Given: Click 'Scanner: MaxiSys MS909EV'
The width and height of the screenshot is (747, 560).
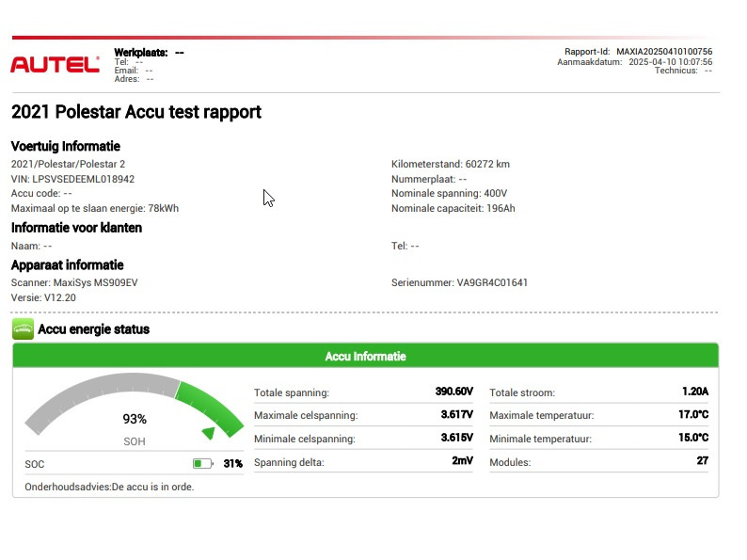Looking at the screenshot, I should [74, 282].
